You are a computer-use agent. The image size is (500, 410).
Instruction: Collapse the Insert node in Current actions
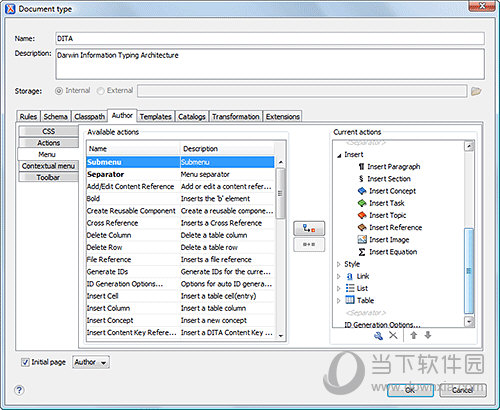[339, 155]
